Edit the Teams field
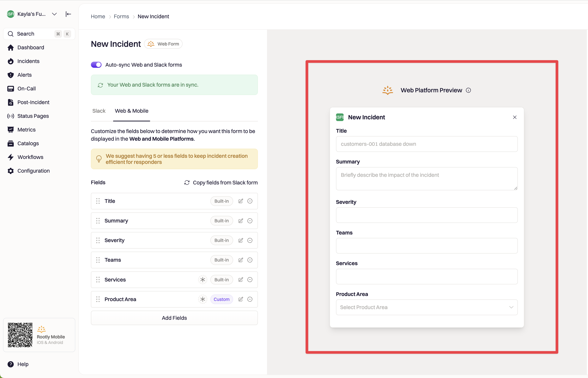 pos(241,260)
